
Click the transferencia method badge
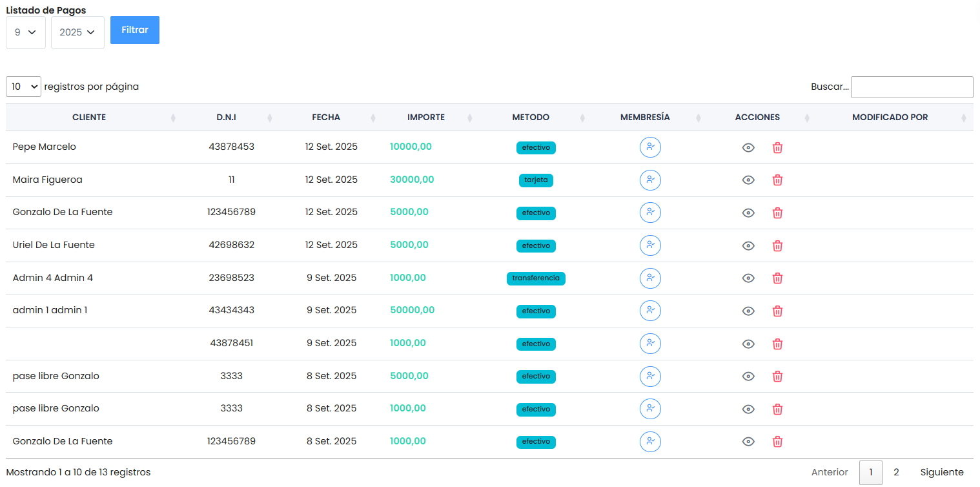[x=536, y=278]
